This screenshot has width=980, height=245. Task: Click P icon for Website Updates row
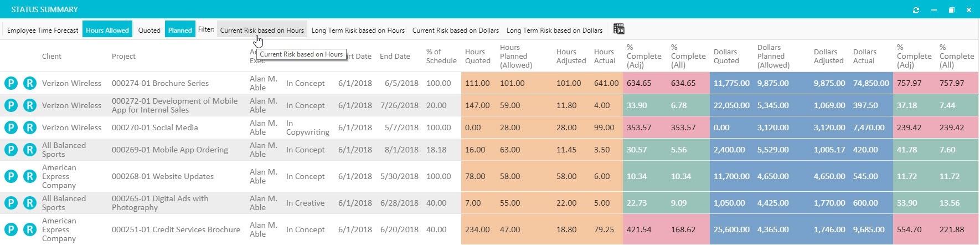point(11,176)
